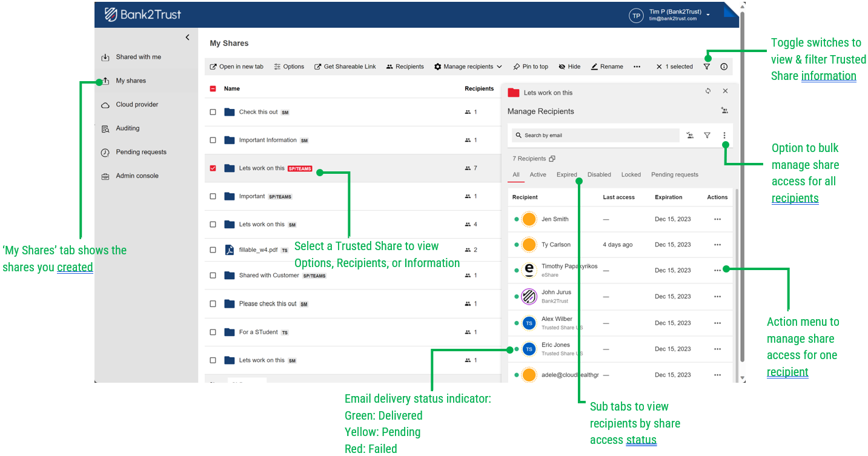Type an email in the Search by email field

(595, 135)
